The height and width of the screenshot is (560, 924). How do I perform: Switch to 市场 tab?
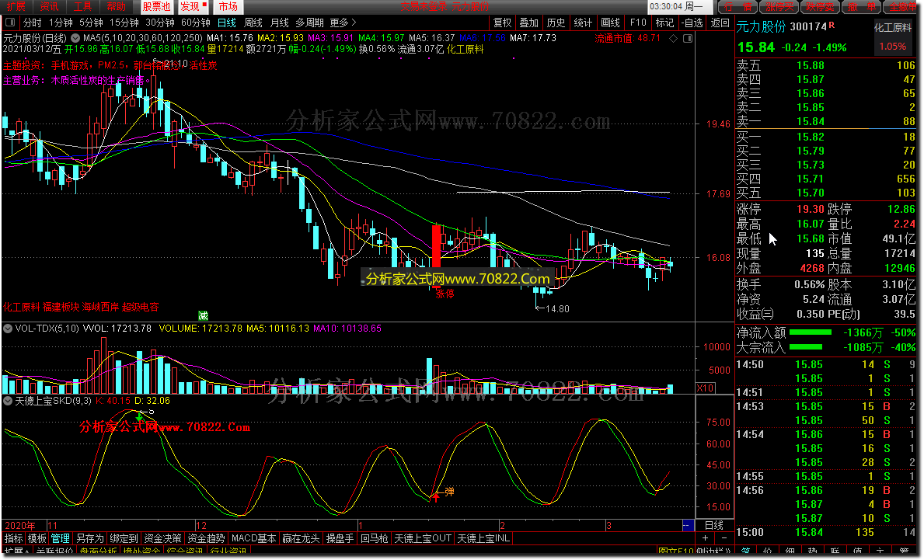[x=228, y=6]
